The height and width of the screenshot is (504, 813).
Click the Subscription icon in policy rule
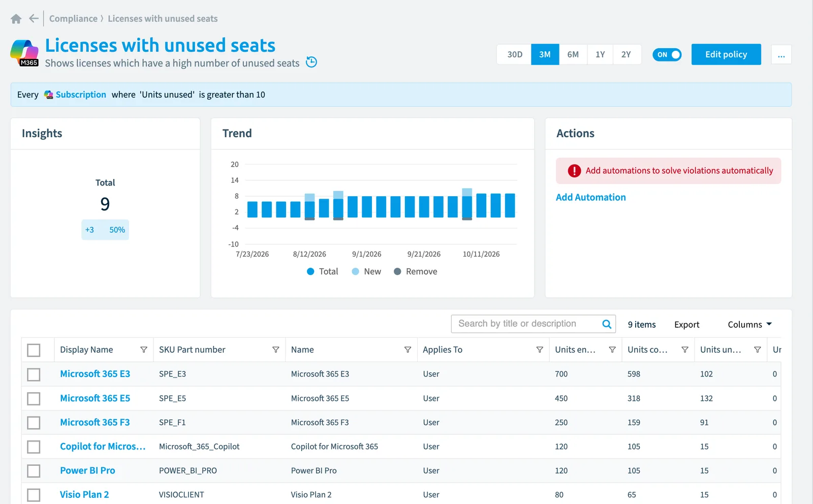tap(49, 95)
